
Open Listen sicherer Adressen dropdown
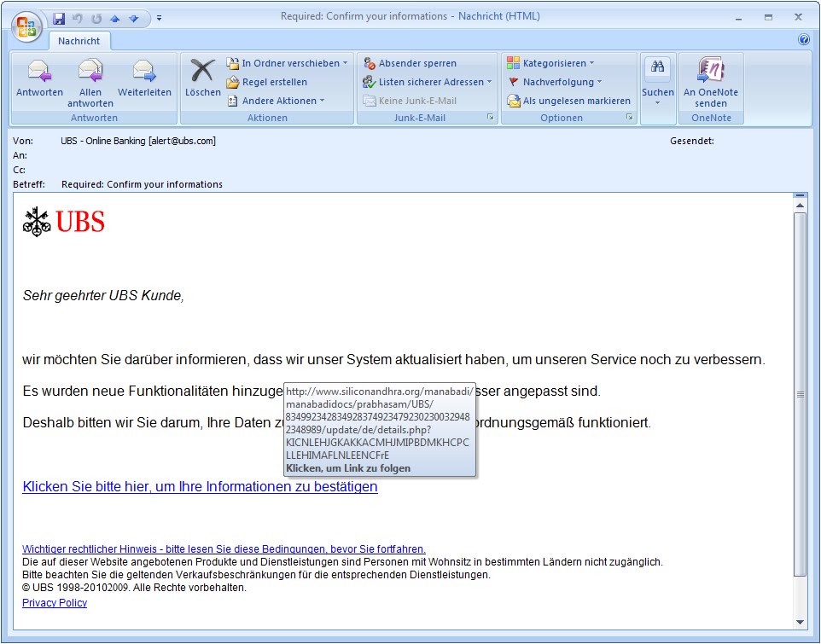pyautogui.click(x=428, y=82)
